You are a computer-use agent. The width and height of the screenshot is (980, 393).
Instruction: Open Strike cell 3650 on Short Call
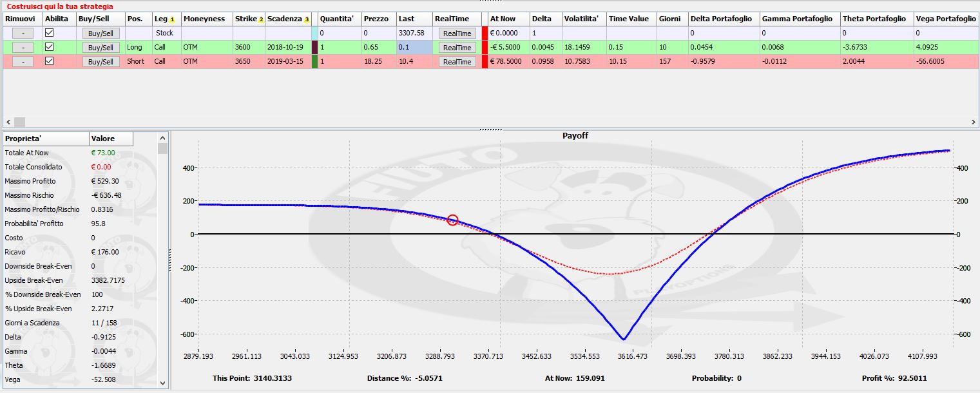[249, 61]
